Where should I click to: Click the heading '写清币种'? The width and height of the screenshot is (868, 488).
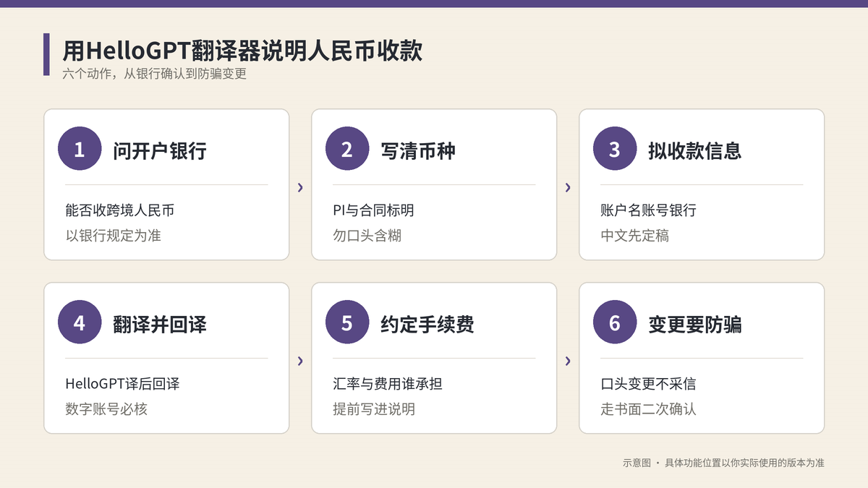(418, 150)
